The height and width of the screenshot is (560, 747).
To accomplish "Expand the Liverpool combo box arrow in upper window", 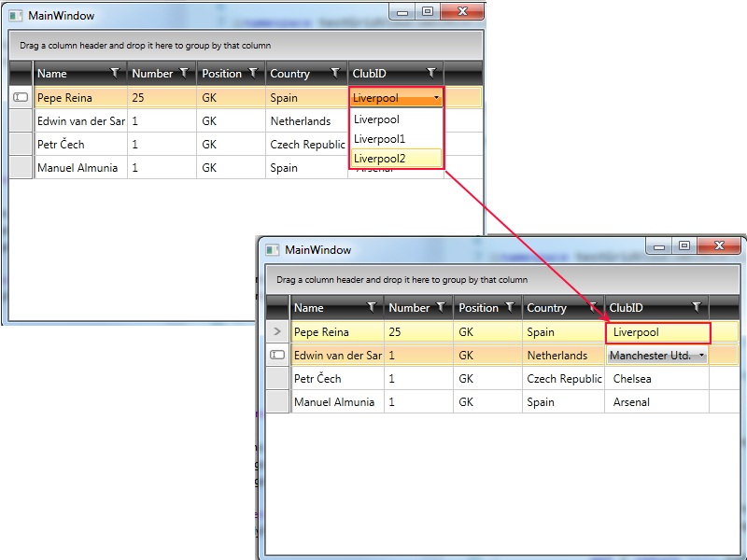I will 436,98.
